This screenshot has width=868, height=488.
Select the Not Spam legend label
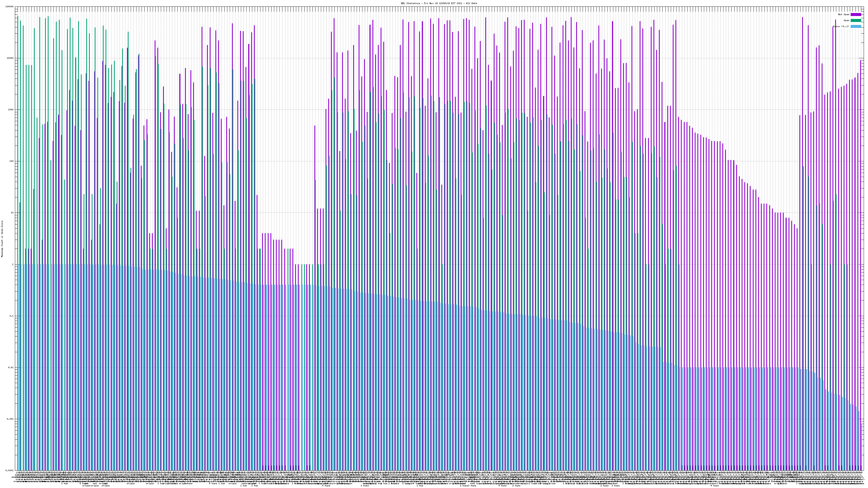coord(844,14)
